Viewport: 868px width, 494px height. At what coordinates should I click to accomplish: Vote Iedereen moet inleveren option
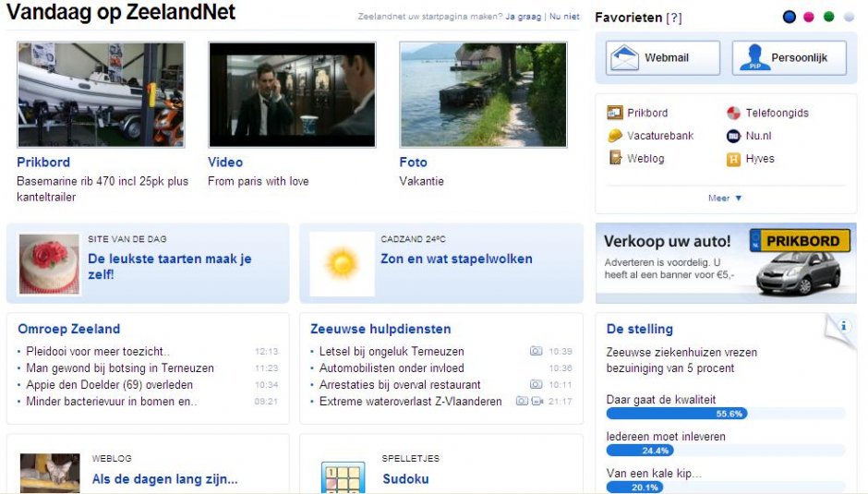point(666,437)
